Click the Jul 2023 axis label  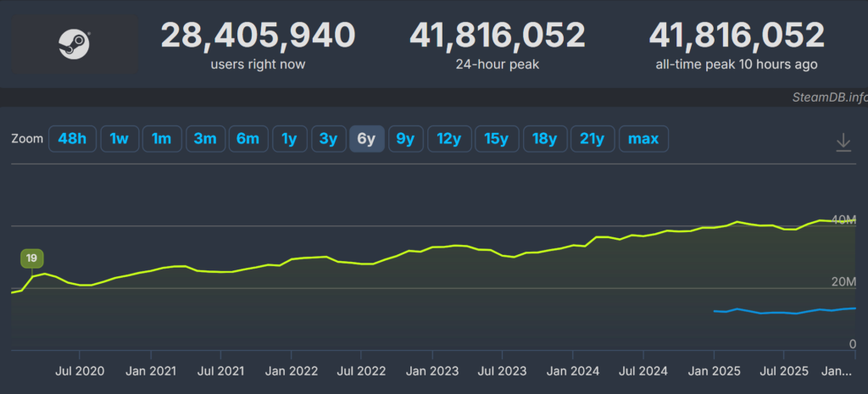tap(502, 371)
